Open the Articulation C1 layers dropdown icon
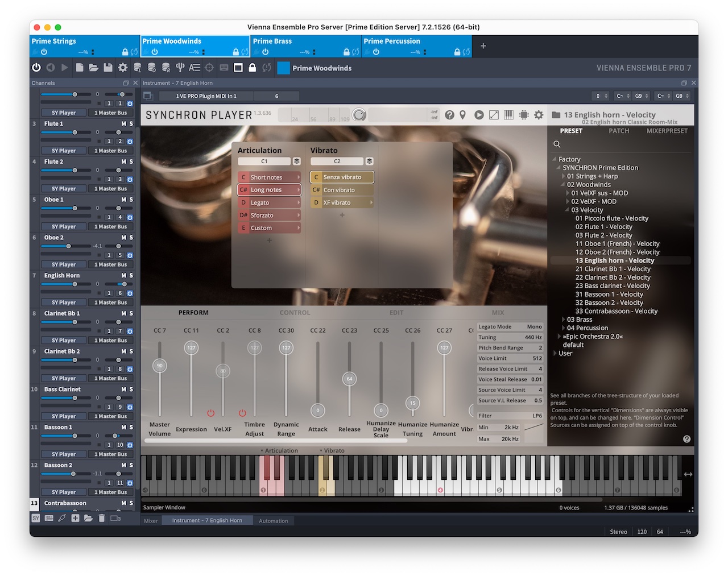The image size is (728, 576). click(296, 161)
